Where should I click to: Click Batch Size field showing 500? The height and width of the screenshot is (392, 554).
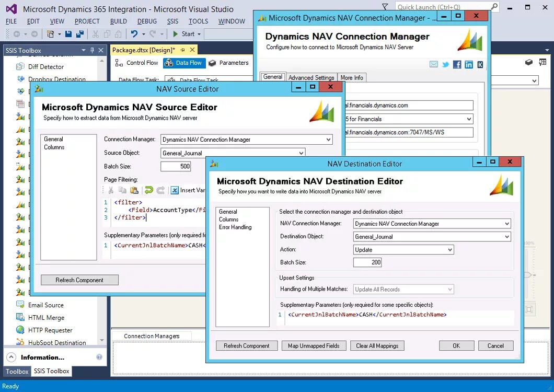tap(176, 166)
